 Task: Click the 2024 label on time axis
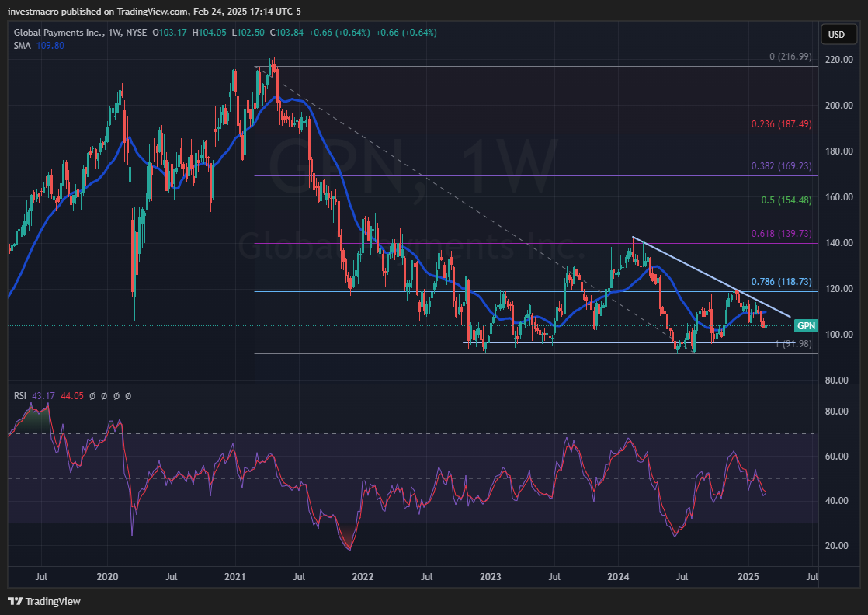click(x=618, y=577)
